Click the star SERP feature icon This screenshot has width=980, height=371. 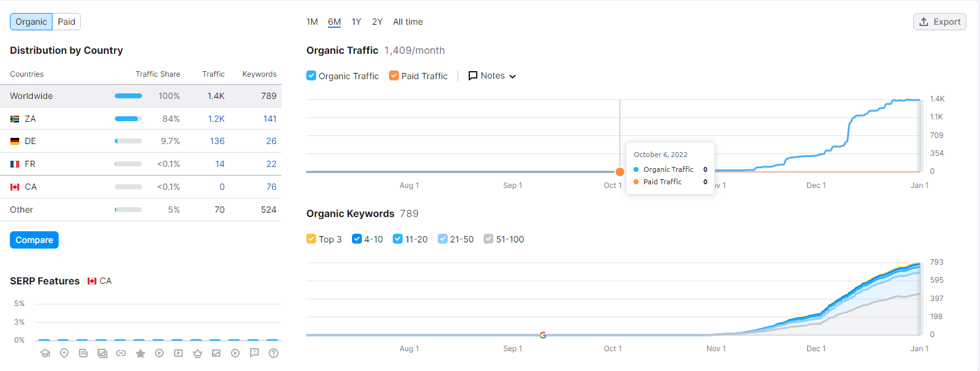point(140,353)
